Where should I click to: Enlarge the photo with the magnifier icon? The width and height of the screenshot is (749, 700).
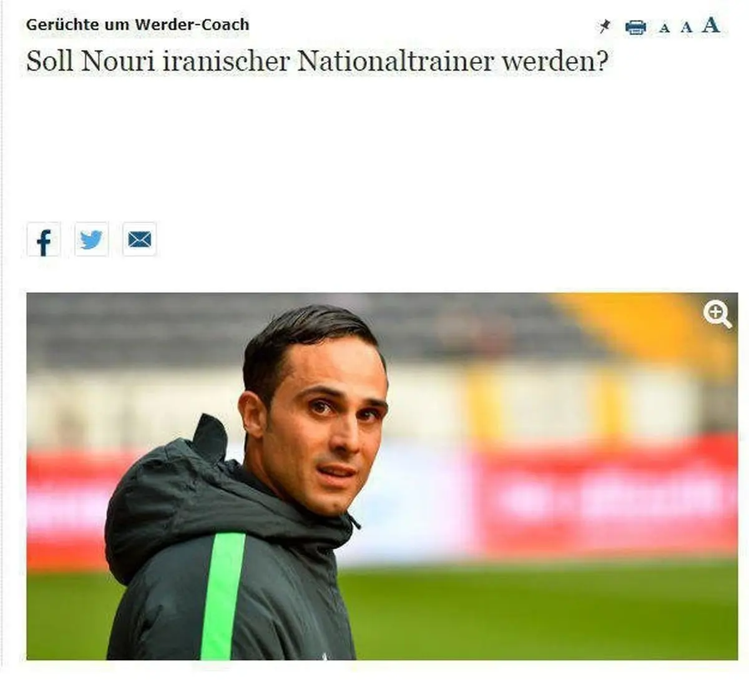[x=717, y=315]
